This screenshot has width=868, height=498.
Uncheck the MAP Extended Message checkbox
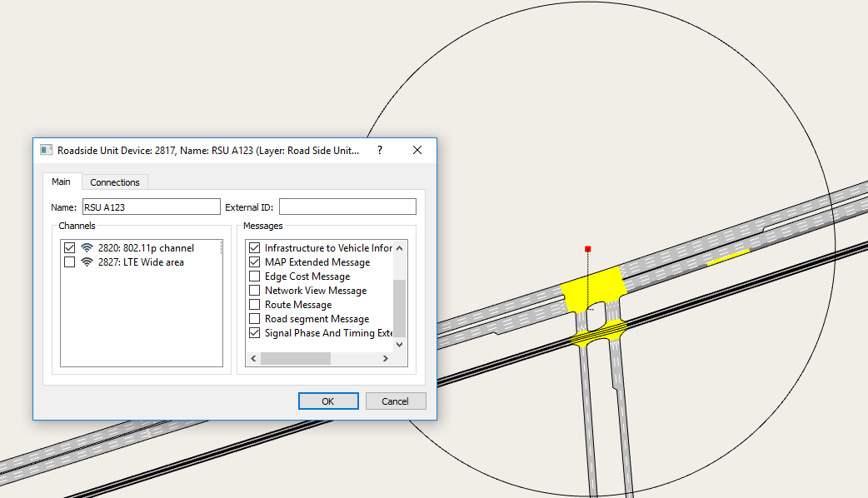255,262
